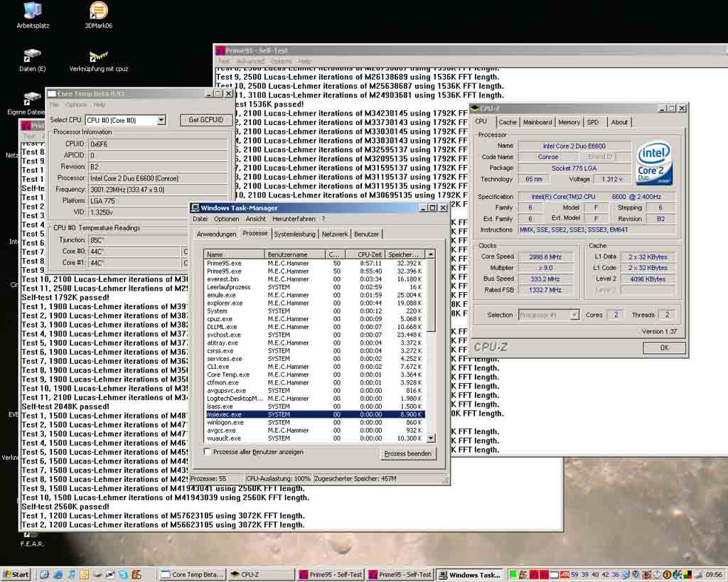Open the F.E.A.R. desktop shortcut
This screenshot has width=728, height=582.
pyautogui.click(x=31, y=540)
